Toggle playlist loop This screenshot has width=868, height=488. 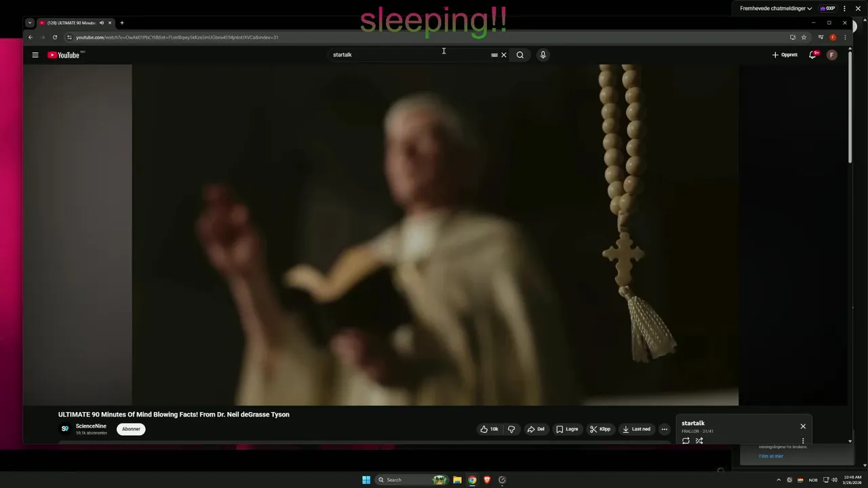tap(686, 441)
